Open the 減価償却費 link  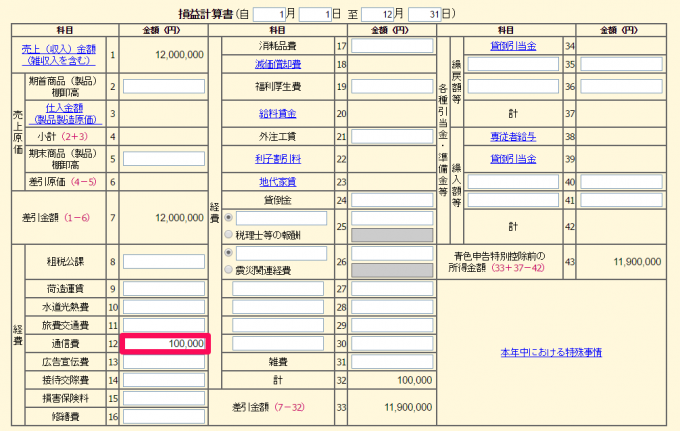point(278,64)
